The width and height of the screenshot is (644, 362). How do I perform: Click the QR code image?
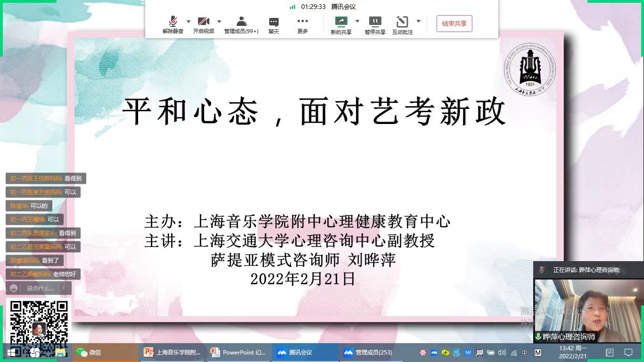pyautogui.click(x=39, y=322)
